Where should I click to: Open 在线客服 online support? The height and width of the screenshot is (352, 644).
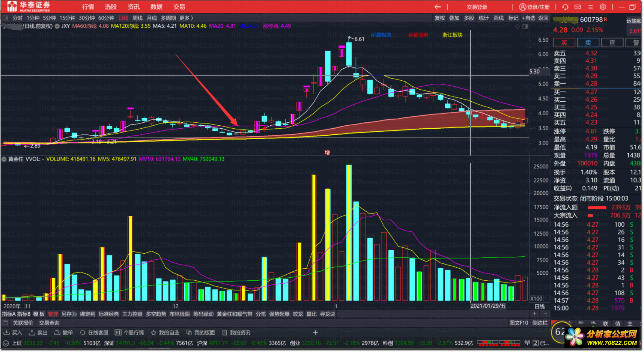(94, 332)
